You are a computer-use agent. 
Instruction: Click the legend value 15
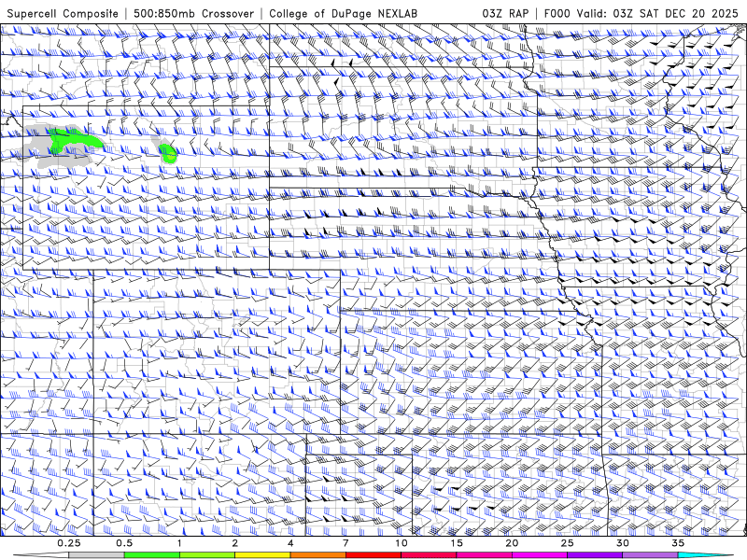click(457, 543)
